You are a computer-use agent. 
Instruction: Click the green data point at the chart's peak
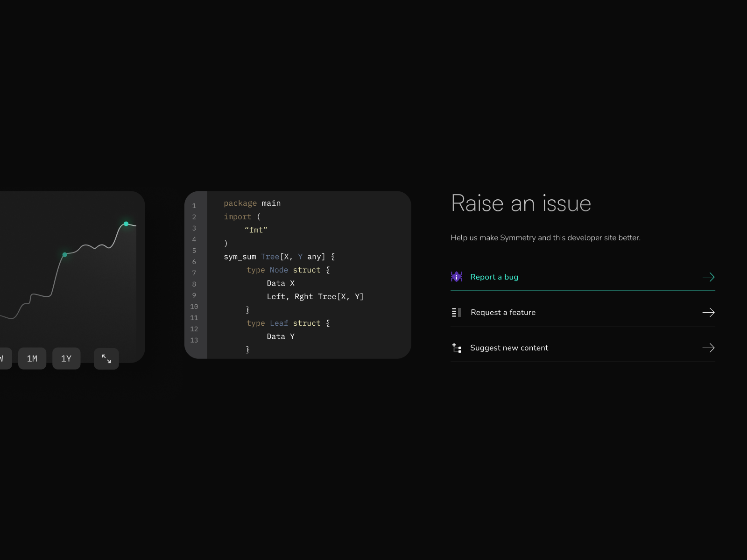(x=126, y=224)
